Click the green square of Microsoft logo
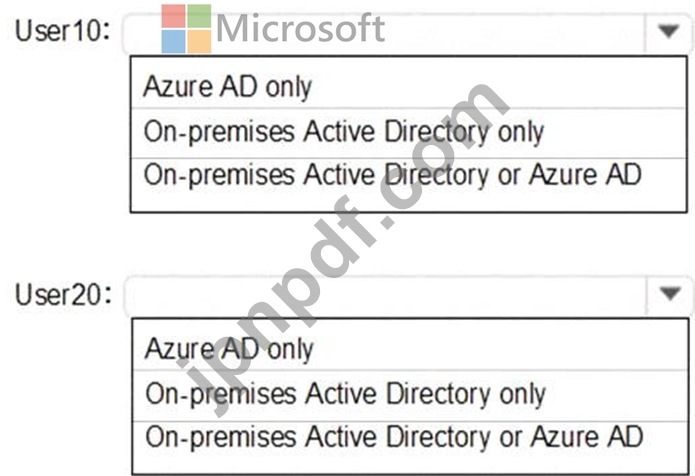695x476 pixels. [x=199, y=16]
